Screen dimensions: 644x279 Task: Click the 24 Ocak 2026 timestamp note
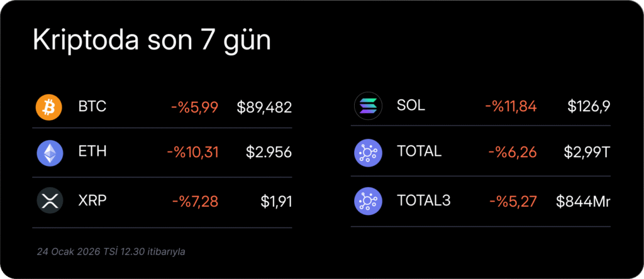[111, 251]
